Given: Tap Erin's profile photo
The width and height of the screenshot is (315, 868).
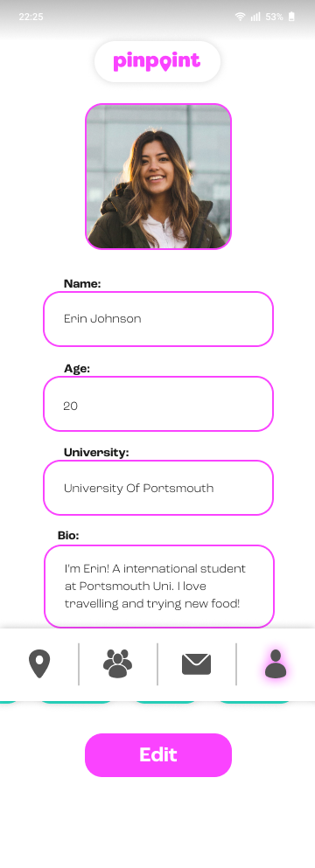Looking at the screenshot, I should 158,177.
